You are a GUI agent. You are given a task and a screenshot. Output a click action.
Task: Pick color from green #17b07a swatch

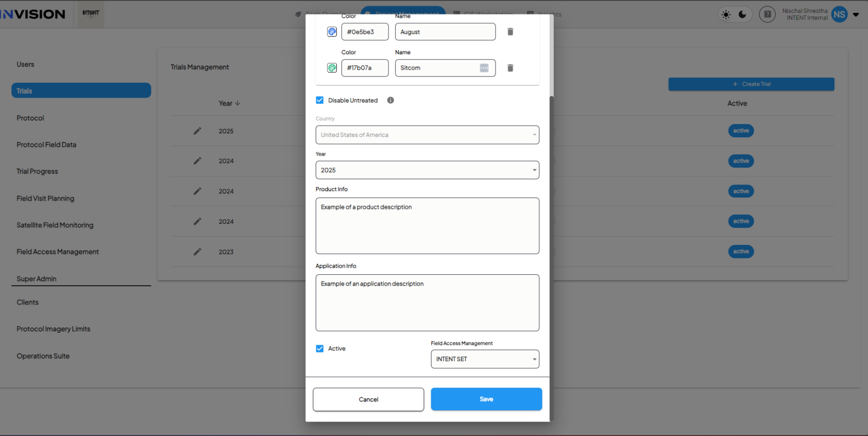[x=332, y=68]
